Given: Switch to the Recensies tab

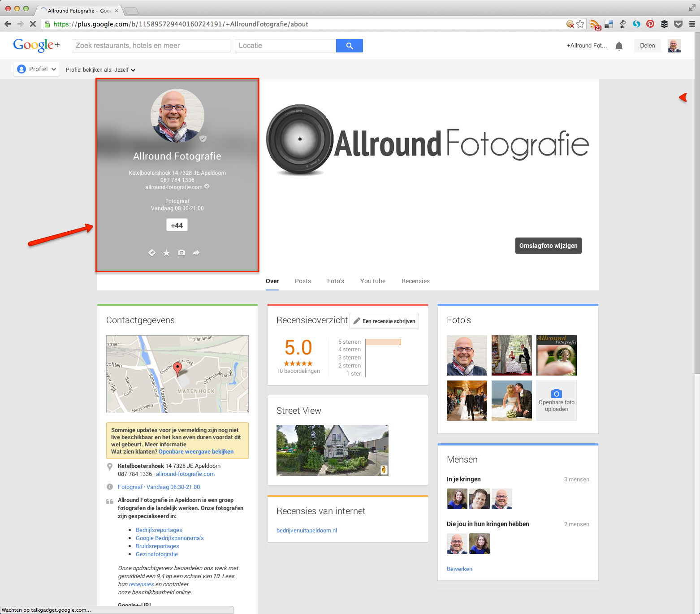Looking at the screenshot, I should coord(415,281).
